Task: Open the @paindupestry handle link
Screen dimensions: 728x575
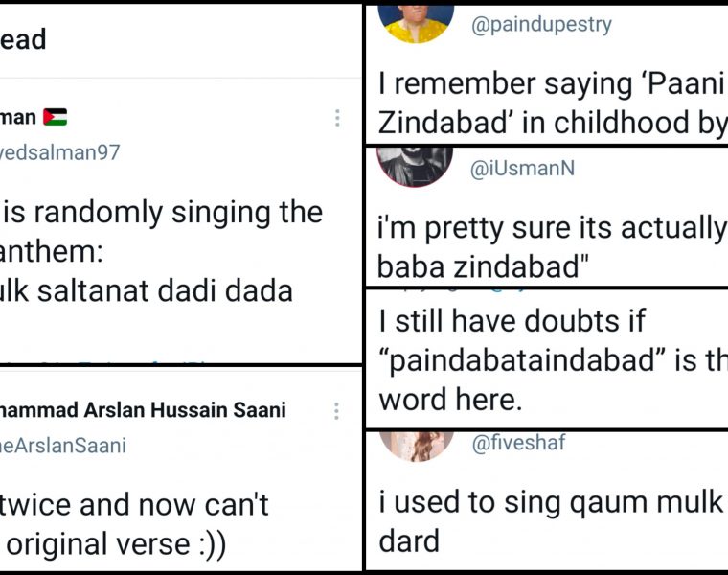Action: (541, 25)
